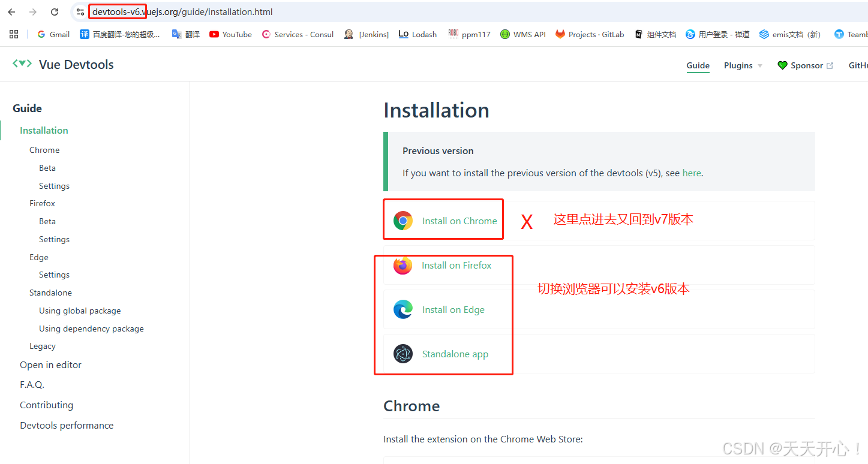Select Legacy in sidebar
868x464 pixels.
(43, 346)
